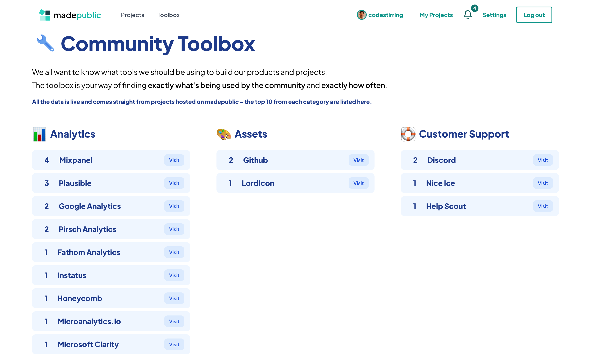Select the Plausible tool name
The width and height of the screenshot is (591, 364).
75,183
